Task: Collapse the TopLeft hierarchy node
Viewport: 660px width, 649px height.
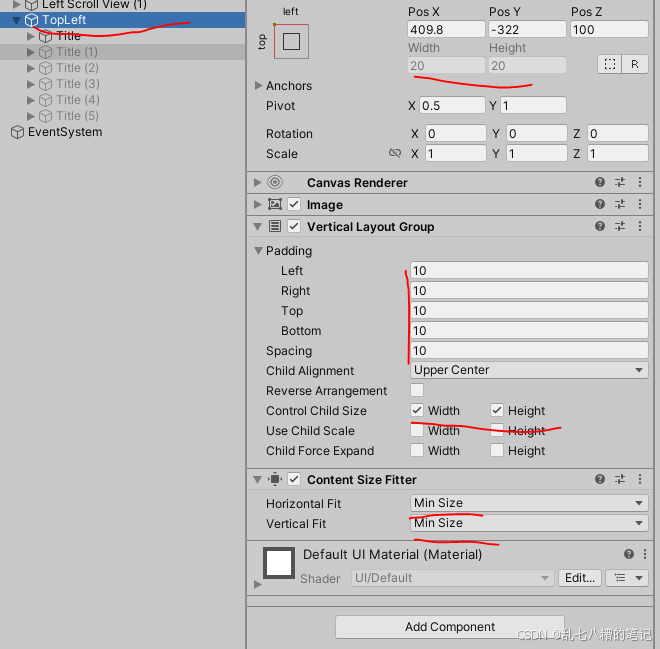Action: pos(16,20)
